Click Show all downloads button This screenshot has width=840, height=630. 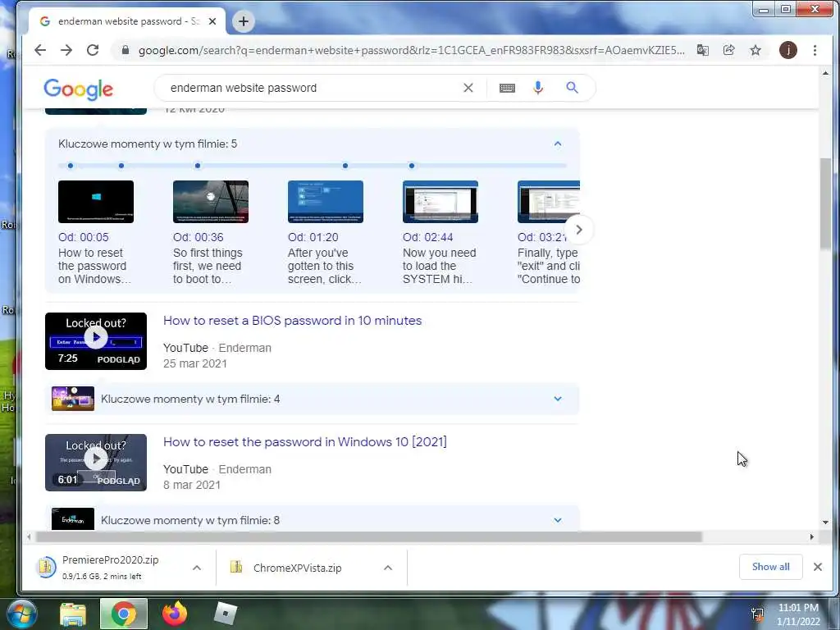click(x=770, y=567)
